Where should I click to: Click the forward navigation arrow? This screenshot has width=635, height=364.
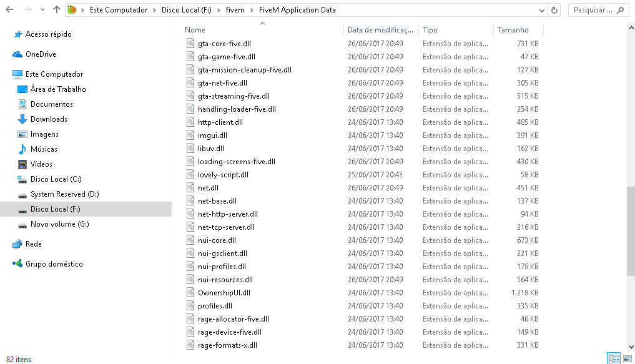point(27,10)
